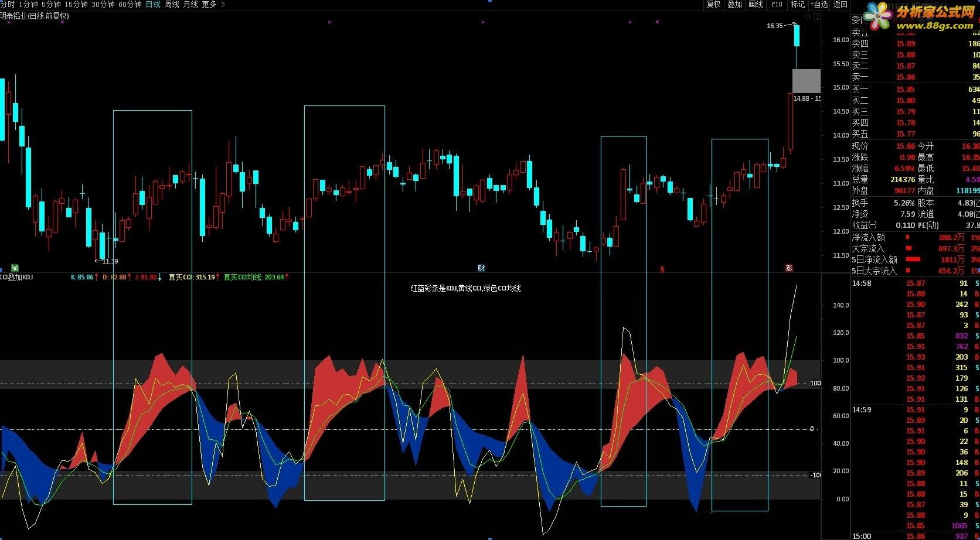The image size is (980, 540).
Task: Click the 复权 button
Action: pyautogui.click(x=713, y=4)
